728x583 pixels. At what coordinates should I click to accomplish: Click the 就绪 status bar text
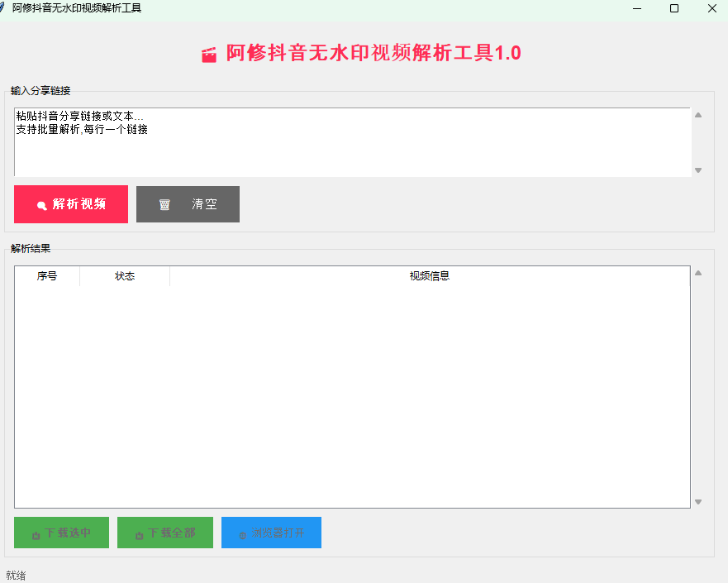[15, 573]
